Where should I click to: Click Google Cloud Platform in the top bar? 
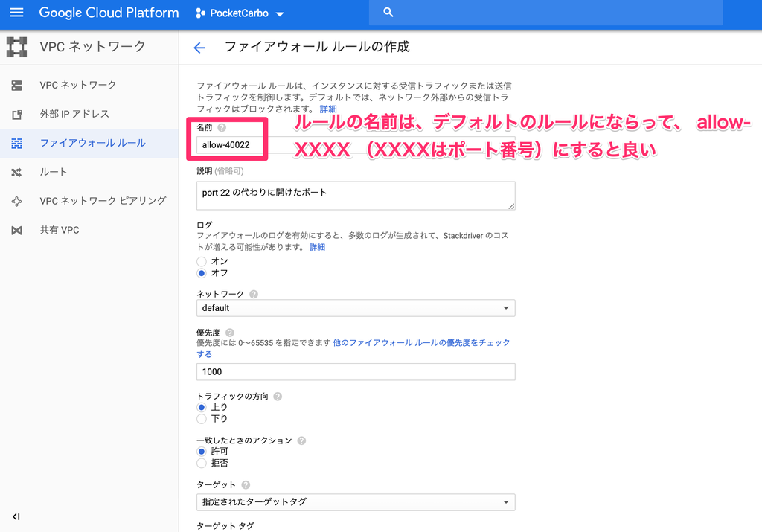109,13
